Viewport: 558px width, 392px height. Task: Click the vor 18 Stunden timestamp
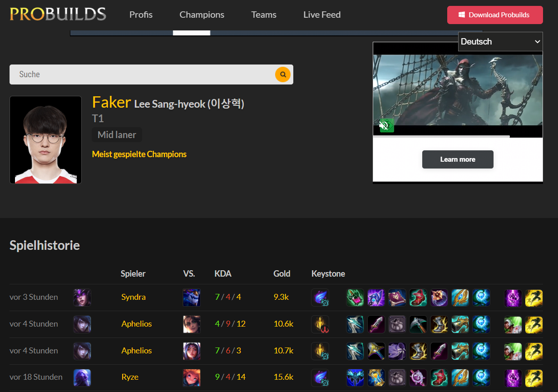[x=36, y=377]
